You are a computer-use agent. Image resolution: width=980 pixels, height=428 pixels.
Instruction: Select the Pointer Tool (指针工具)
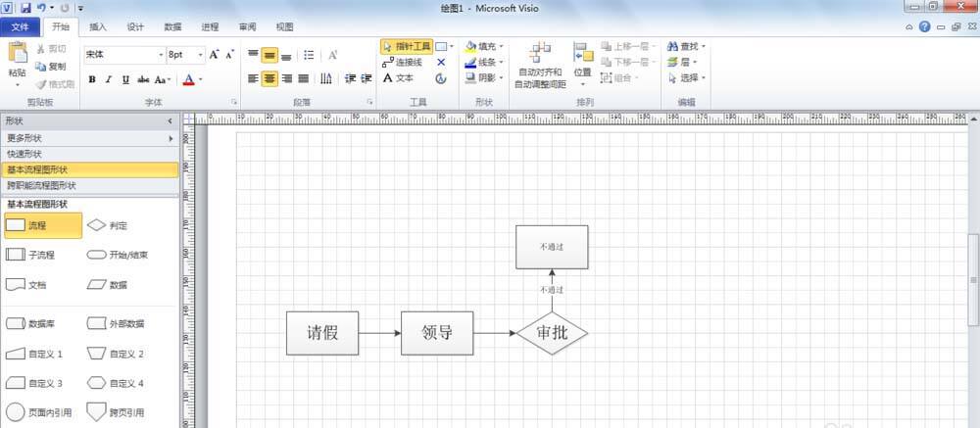coord(407,47)
